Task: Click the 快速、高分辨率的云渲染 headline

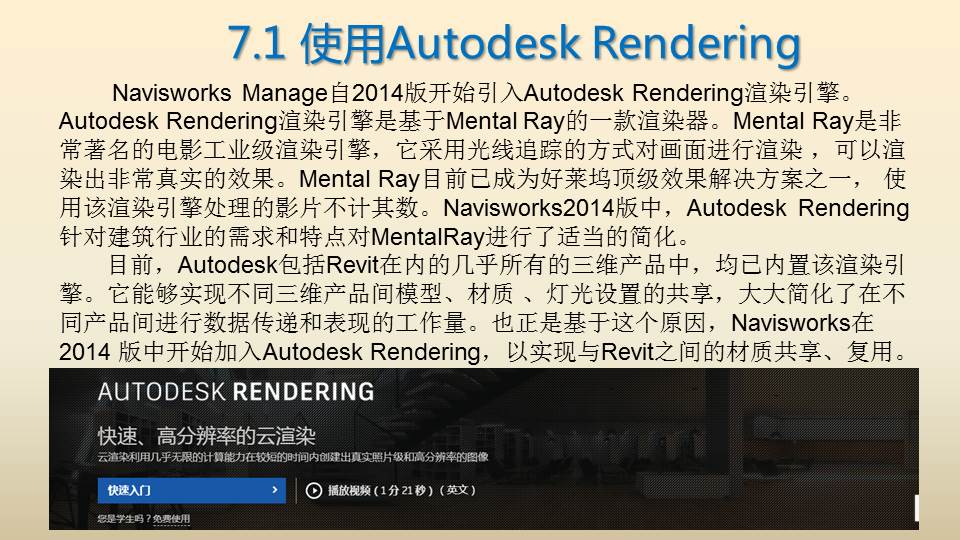Action: (206, 436)
